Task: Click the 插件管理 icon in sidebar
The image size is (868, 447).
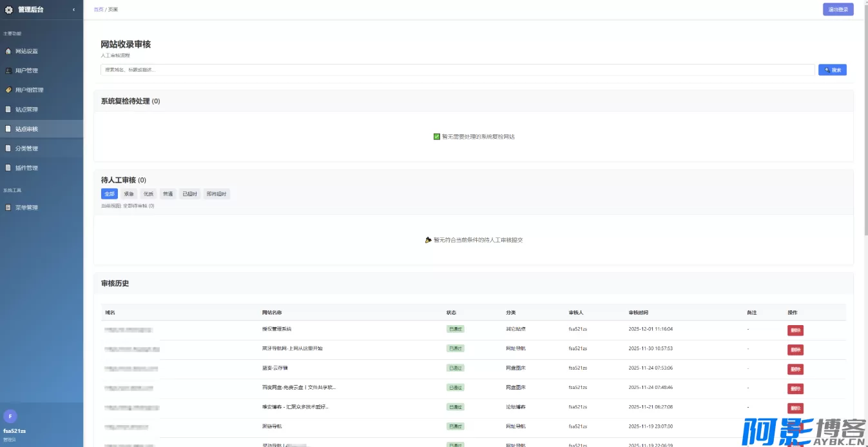Action: [8, 168]
